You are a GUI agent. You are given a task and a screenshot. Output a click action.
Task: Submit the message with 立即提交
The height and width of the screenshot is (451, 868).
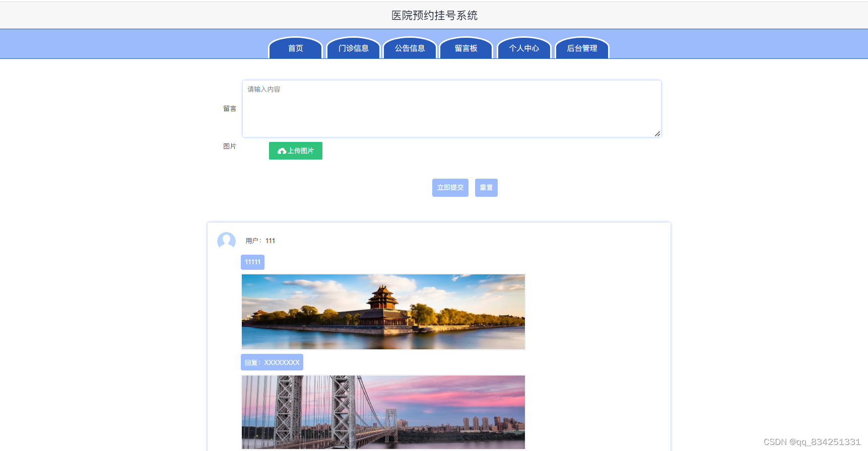[450, 188]
